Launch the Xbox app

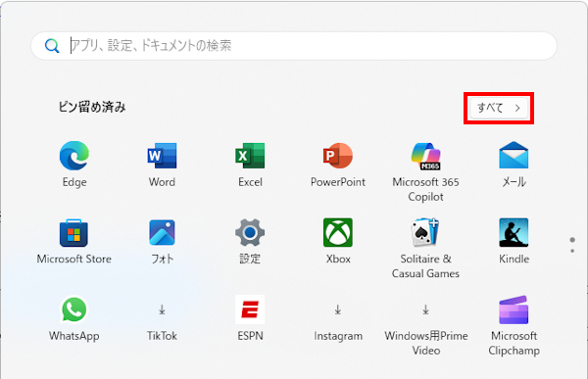[x=338, y=233]
